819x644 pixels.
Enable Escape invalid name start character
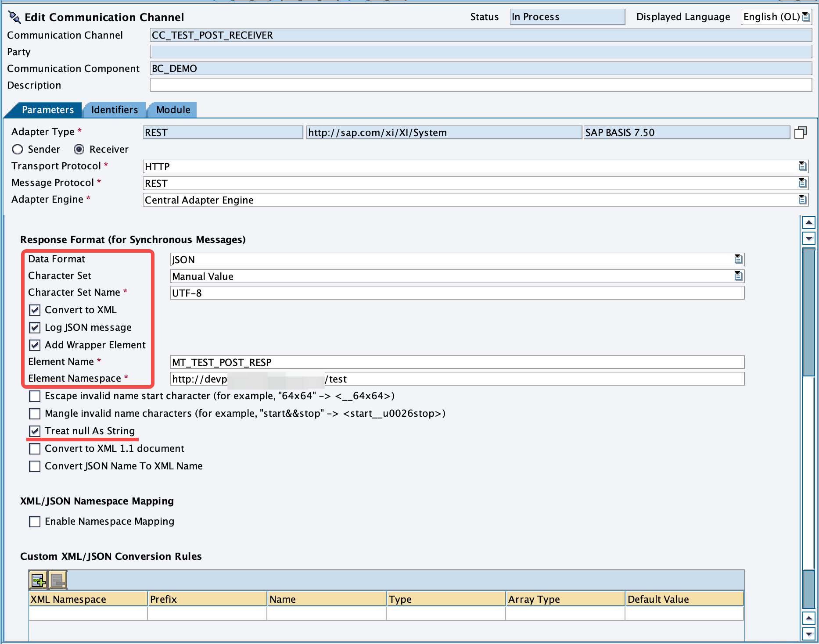[35, 396]
